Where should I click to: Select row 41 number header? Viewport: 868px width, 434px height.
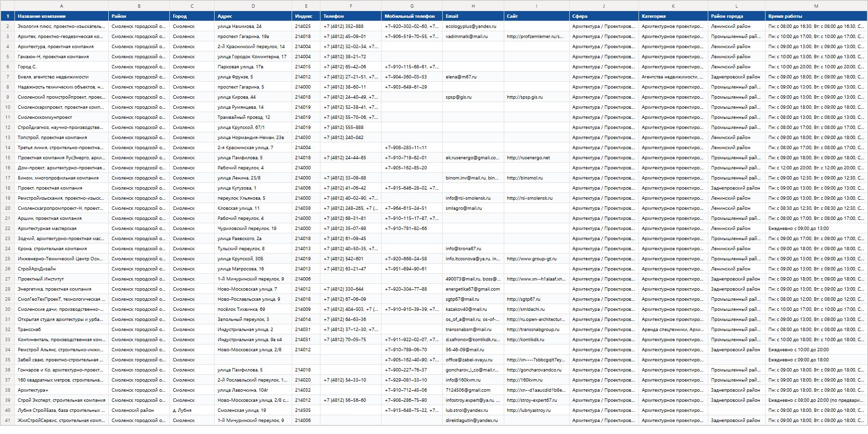click(x=8, y=420)
